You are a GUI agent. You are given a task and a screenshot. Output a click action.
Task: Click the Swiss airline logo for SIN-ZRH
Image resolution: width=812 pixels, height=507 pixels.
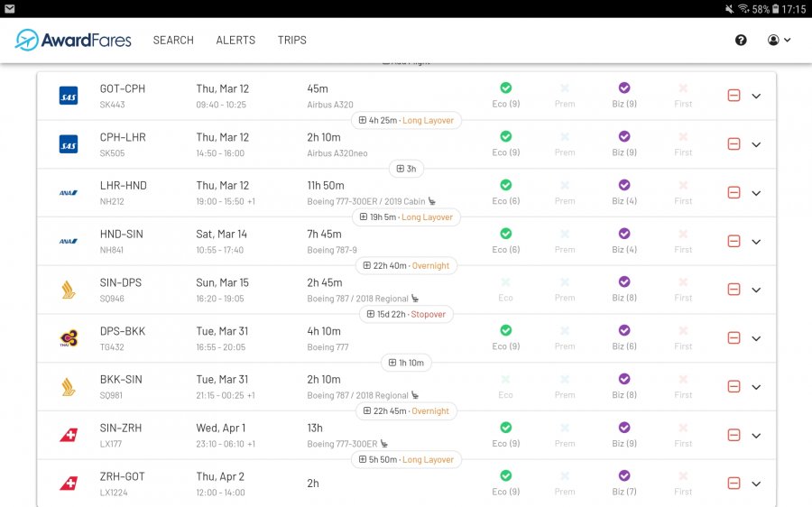pyautogui.click(x=69, y=435)
